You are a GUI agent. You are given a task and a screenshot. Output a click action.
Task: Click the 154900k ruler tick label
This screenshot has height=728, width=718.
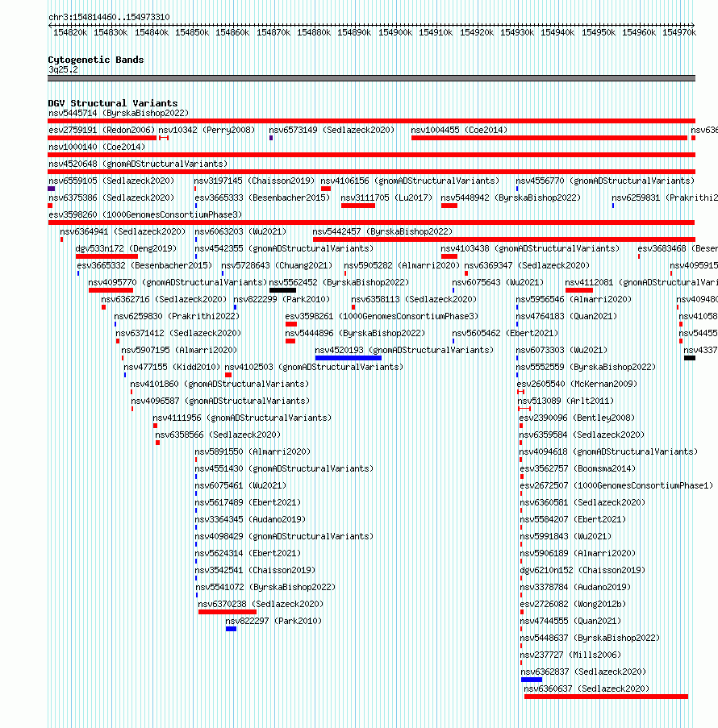395,32
